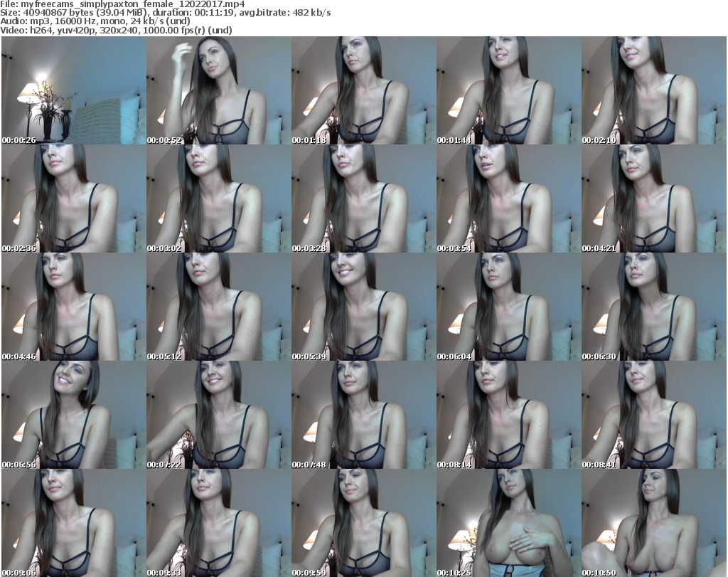Image resolution: width=728 pixels, height=577 pixels.
Task: Choose the thumbnail at 00:04:46
Action: pyautogui.click(x=74, y=307)
